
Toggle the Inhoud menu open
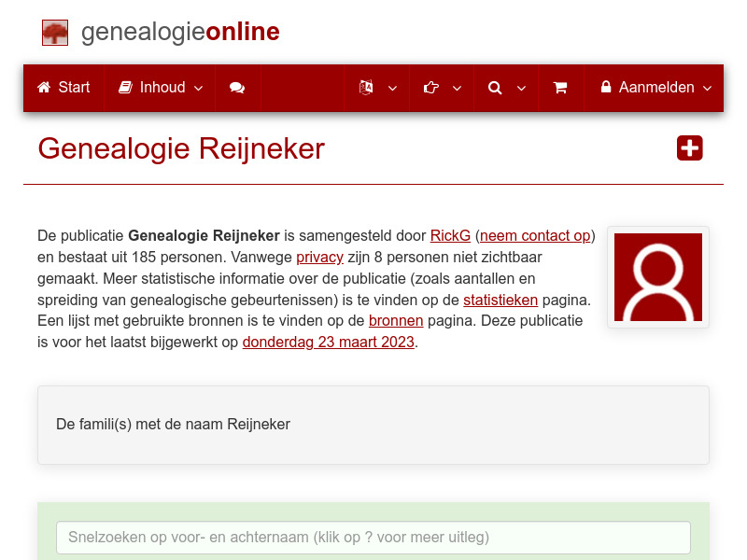[x=199, y=89]
